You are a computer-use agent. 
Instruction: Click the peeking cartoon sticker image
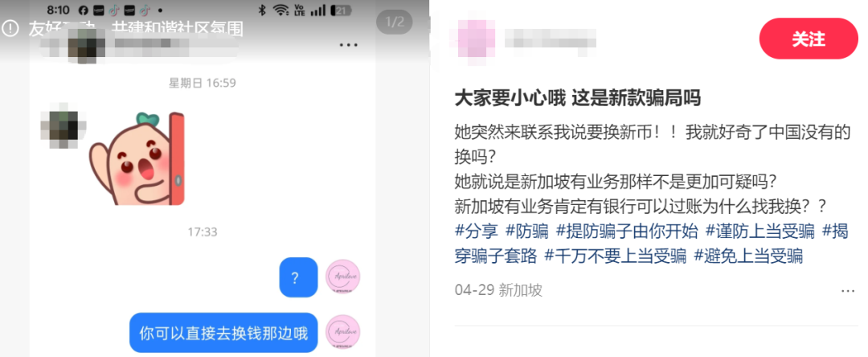point(137,158)
